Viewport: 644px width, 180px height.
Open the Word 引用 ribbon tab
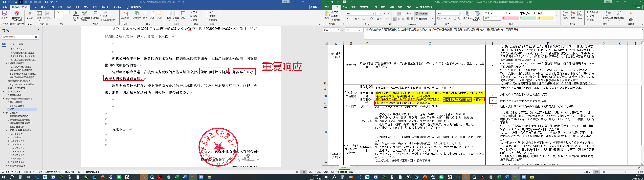78,7
